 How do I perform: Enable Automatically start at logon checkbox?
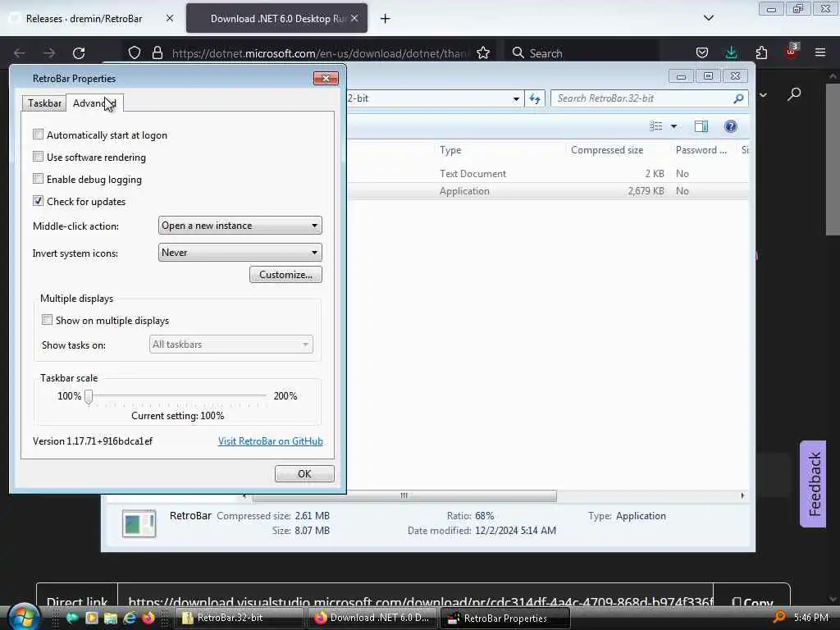click(38, 135)
